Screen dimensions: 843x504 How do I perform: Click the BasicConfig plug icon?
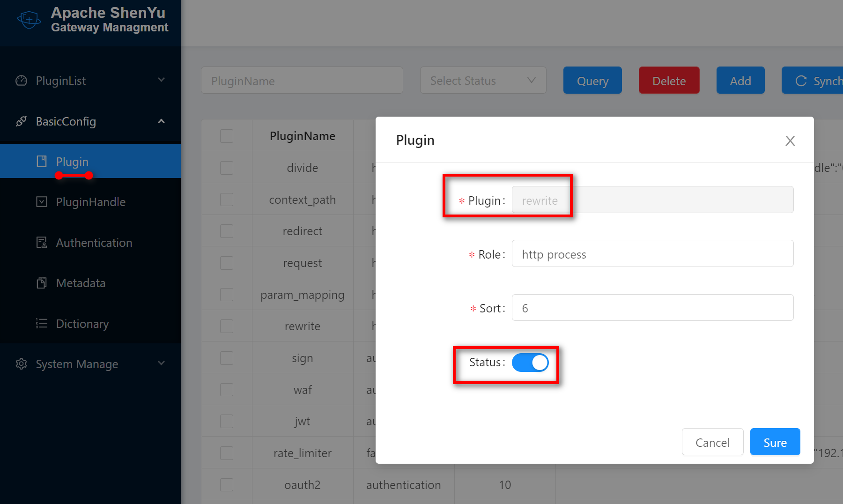pyautogui.click(x=21, y=121)
